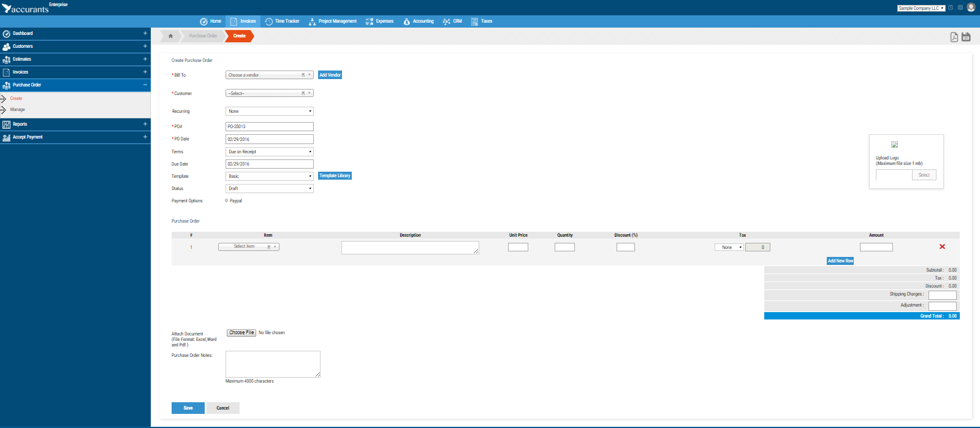Click the orange Create breadcrumb

tap(239, 36)
